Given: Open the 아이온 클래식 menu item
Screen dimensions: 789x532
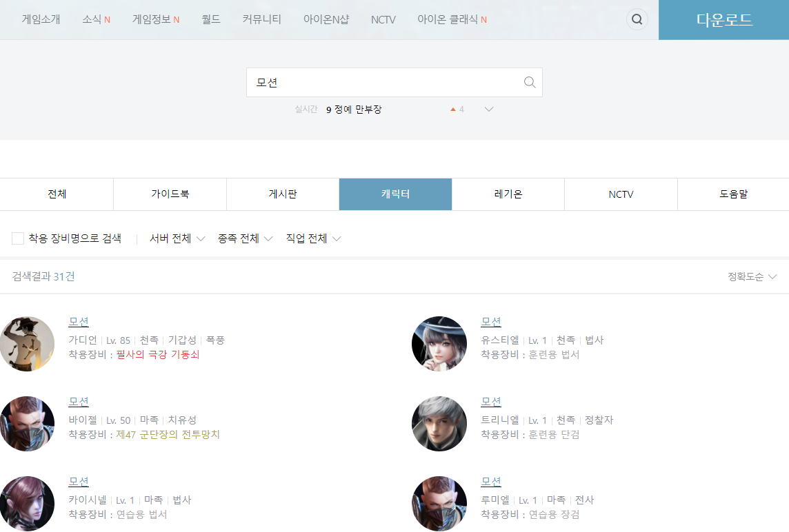Looking at the screenshot, I should [451, 19].
